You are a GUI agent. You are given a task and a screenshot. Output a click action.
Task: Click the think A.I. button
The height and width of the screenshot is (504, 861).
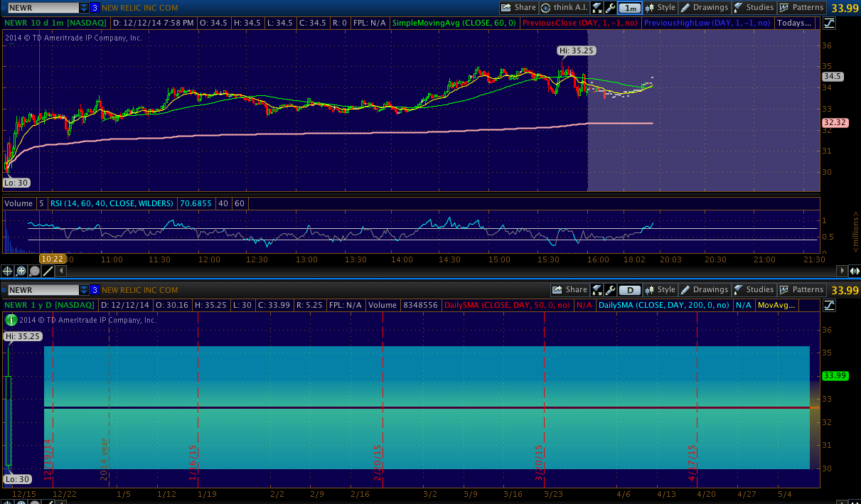tap(564, 8)
